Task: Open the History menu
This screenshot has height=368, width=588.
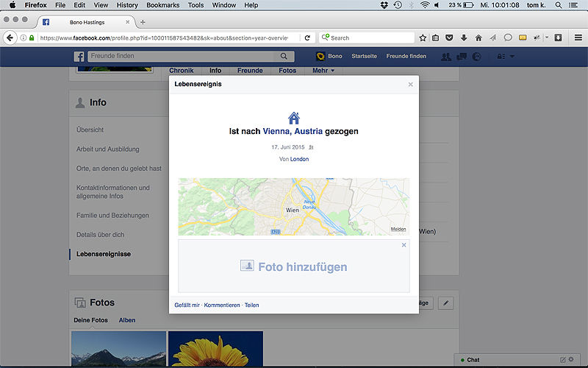Action: point(127,5)
